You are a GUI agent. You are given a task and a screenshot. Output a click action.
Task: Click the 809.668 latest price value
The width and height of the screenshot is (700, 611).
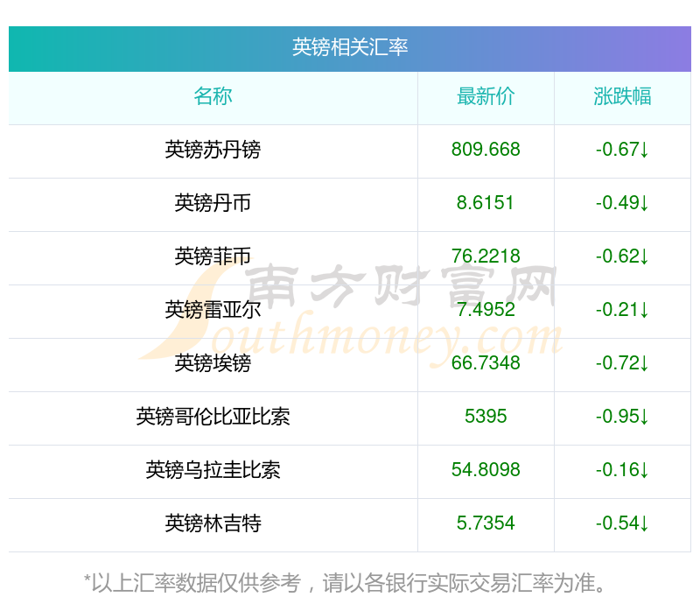pos(486,150)
